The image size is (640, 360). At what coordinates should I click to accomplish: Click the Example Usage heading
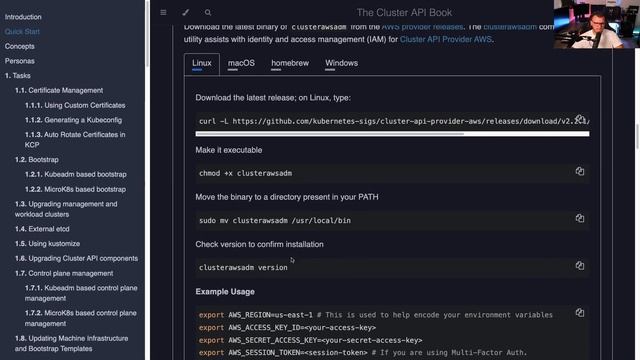click(x=225, y=292)
